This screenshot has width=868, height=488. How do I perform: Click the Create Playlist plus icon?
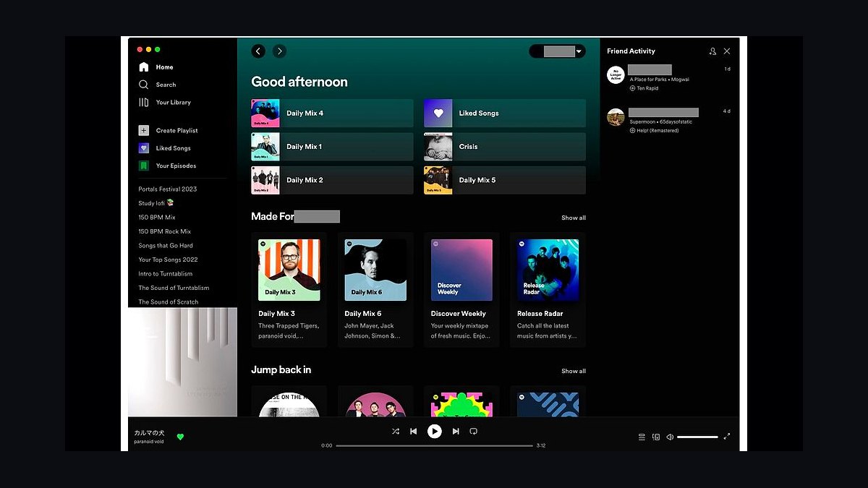coord(144,131)
